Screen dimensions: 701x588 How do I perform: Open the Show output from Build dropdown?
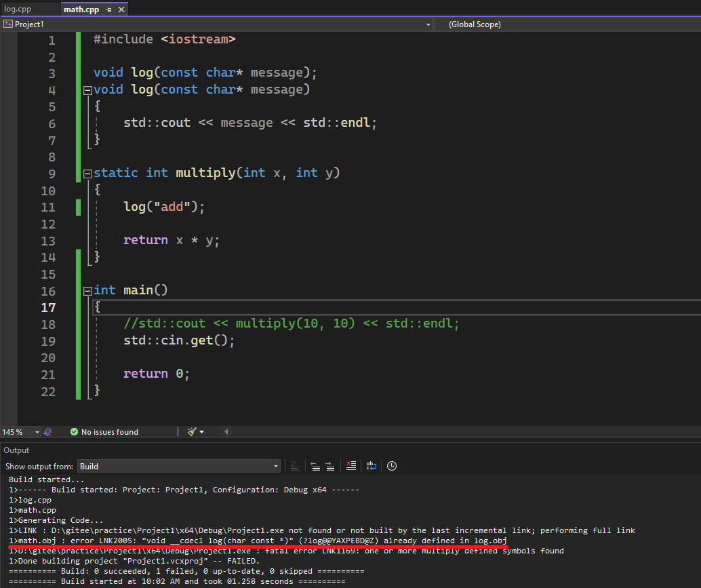tap(179, 467)
